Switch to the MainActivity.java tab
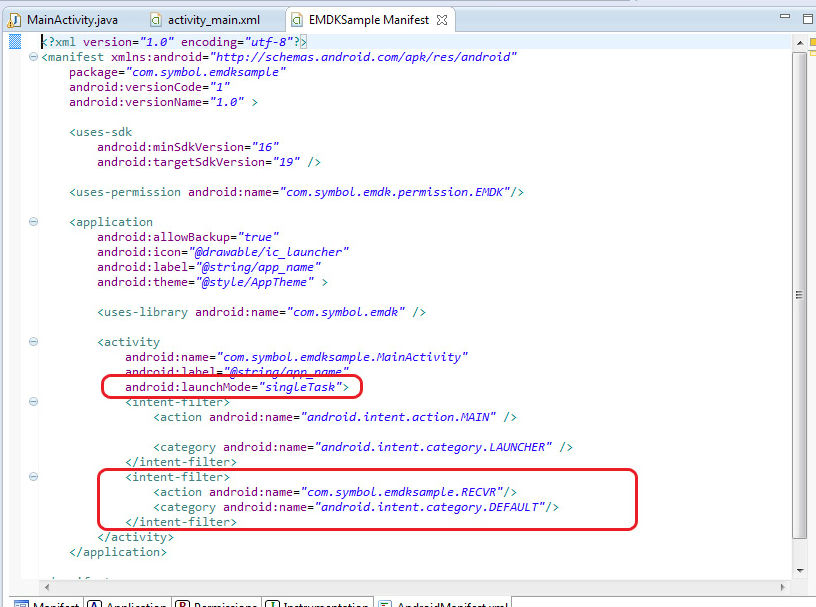 (x=72, y=20)
